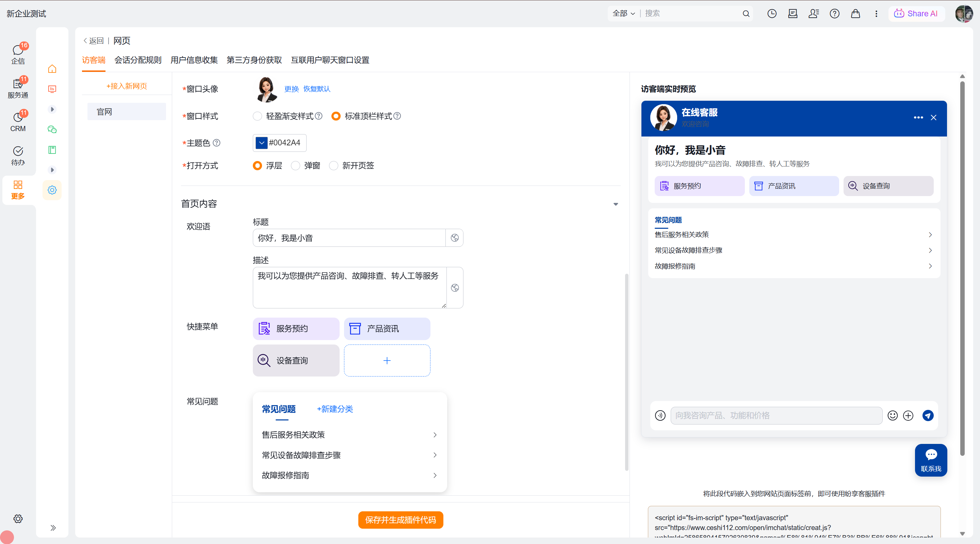This screenshot has height=544, width=980.
Task: Click the right panel vertical scrollbar
Action: point(962,268)
